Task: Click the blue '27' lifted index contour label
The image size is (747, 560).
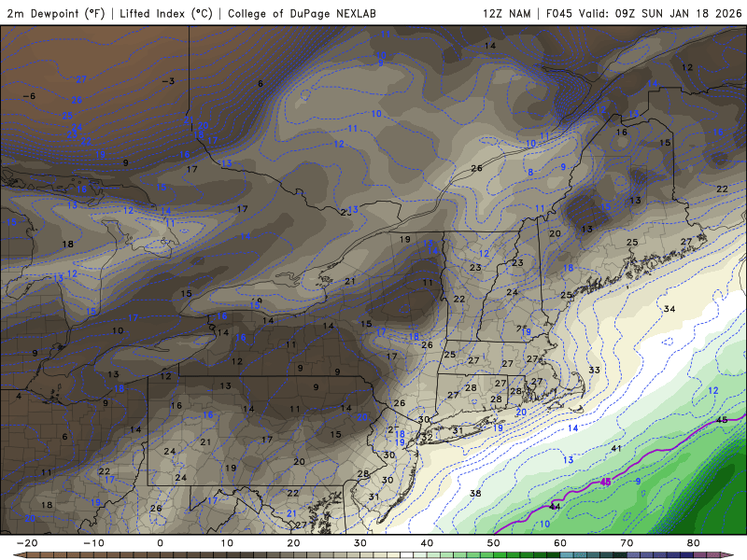Action: [x=81, y=79]
